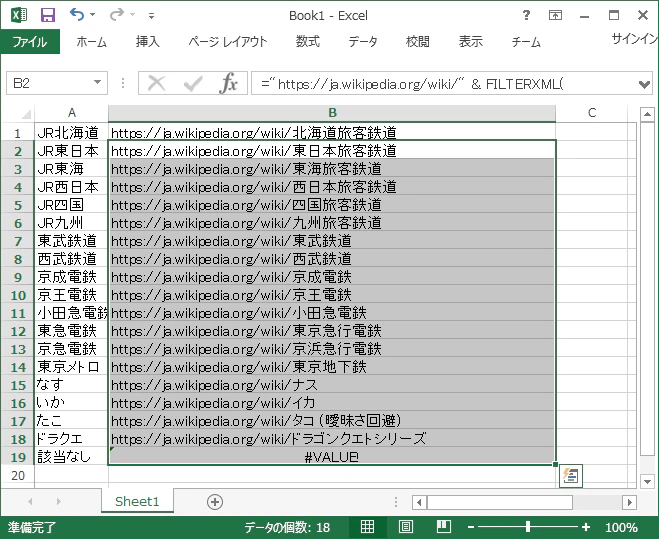The image size is (659, 539).
Task: Cancel formula entry with the X icon
Action: click(x=157, y=83)
